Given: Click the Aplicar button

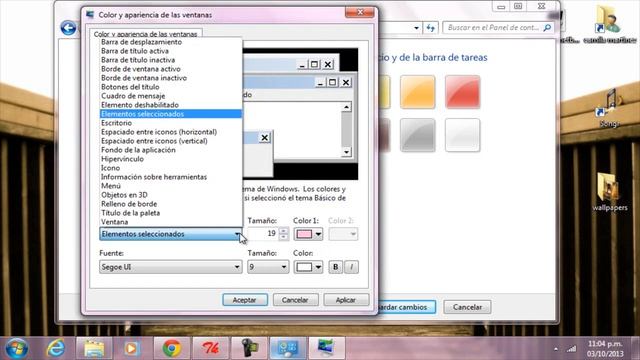Looking at the screenshot, I should [x=346, y=300].
